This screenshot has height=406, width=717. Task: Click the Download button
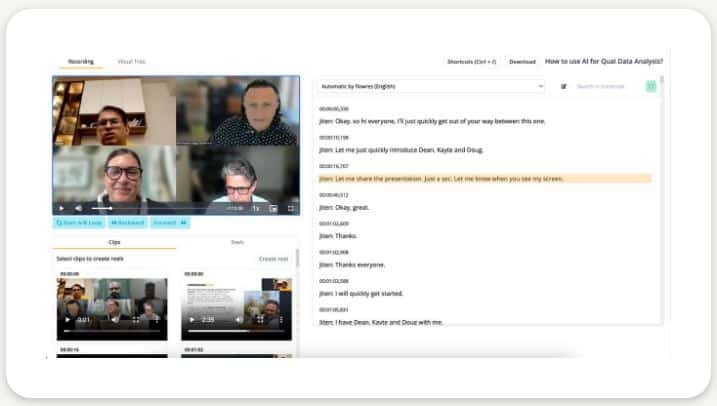[x=522, y=62]
